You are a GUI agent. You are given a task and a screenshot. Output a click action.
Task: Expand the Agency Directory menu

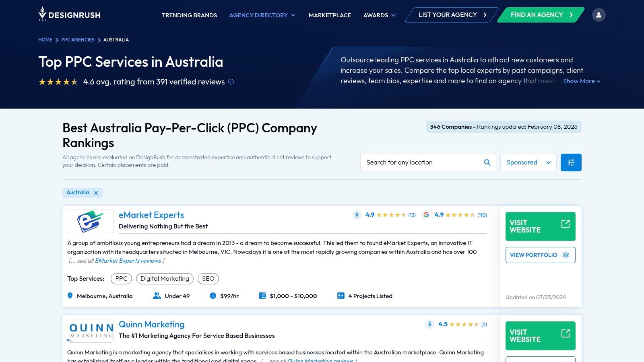[262, 15]
